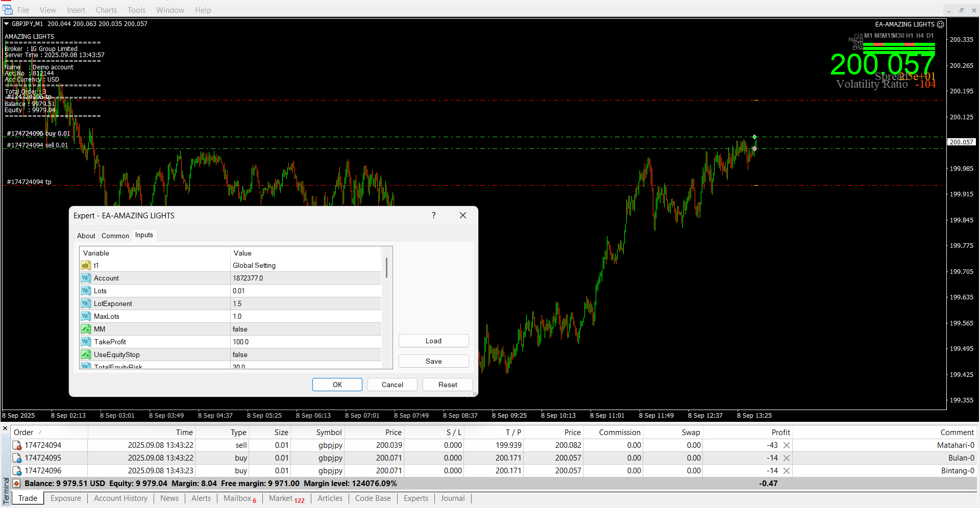Close order 174724094 with its X icon
This screenshot has width=980, height=508.
[787, 445]
